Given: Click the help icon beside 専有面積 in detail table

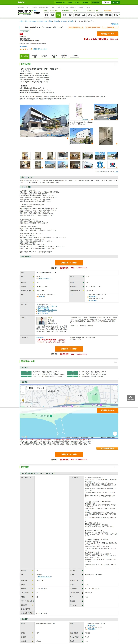Looking at the screenshot, I should (34, 287).
